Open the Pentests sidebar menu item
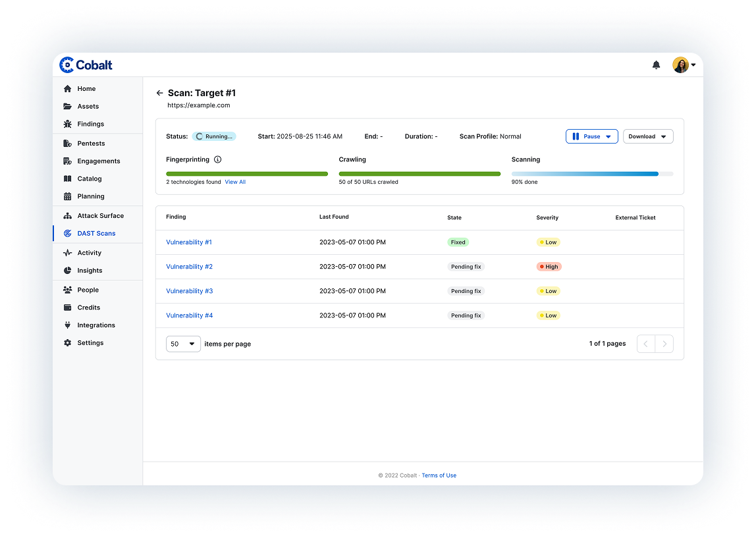The width and height of the screenshot is (756, 538). point(91,144)
